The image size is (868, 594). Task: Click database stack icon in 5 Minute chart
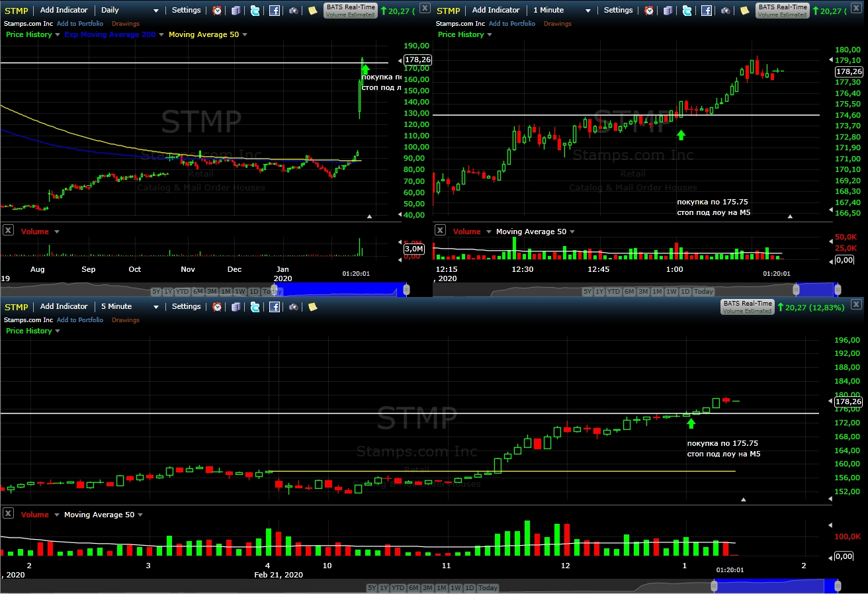[x=236, y=307]
